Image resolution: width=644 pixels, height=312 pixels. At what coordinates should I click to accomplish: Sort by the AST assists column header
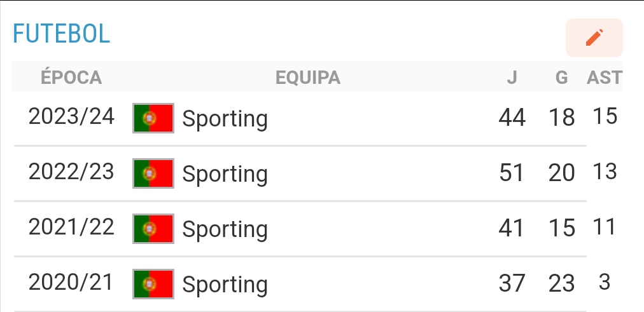[x=605, y=78]
